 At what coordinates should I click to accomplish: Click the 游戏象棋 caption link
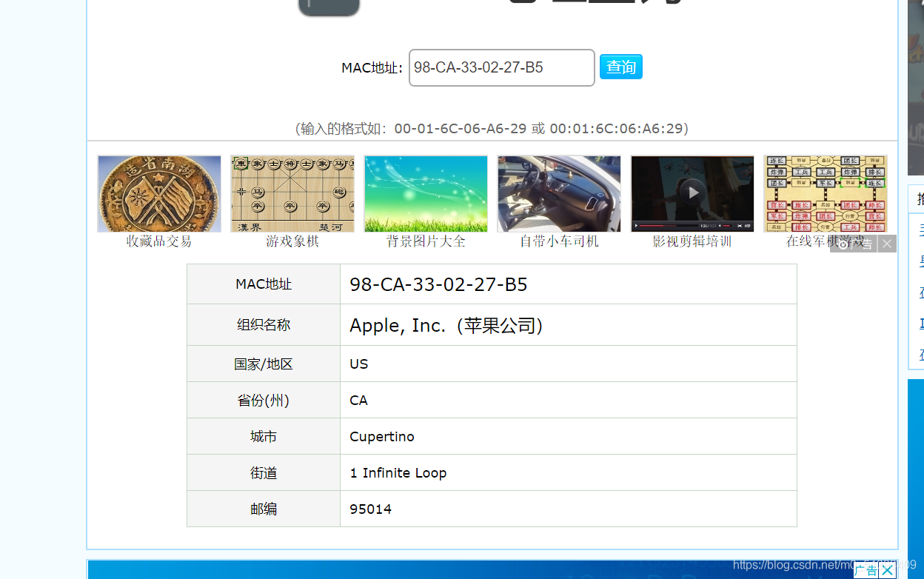(292, 241)
